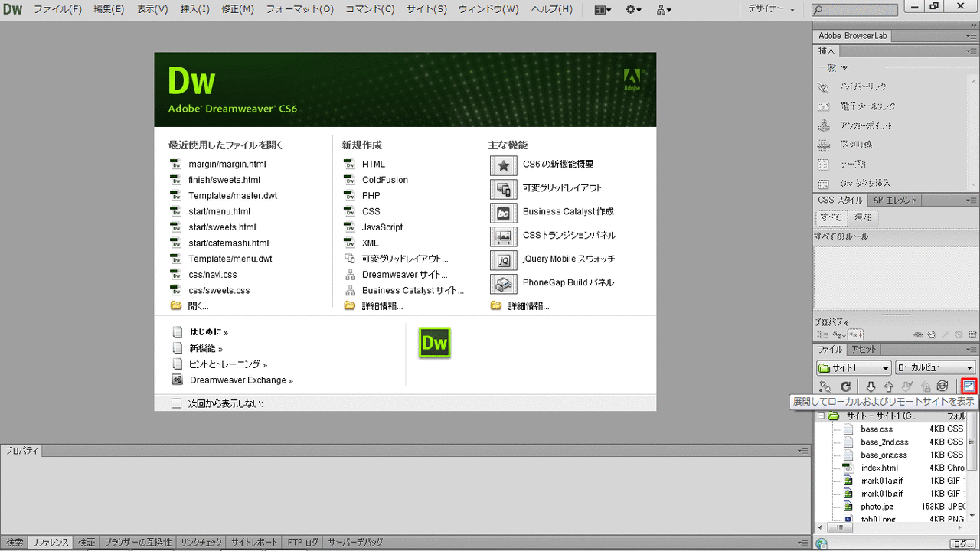Click the CSS Transitions panel feature icon
Screen dimensions: 980x551
point(504,236)
